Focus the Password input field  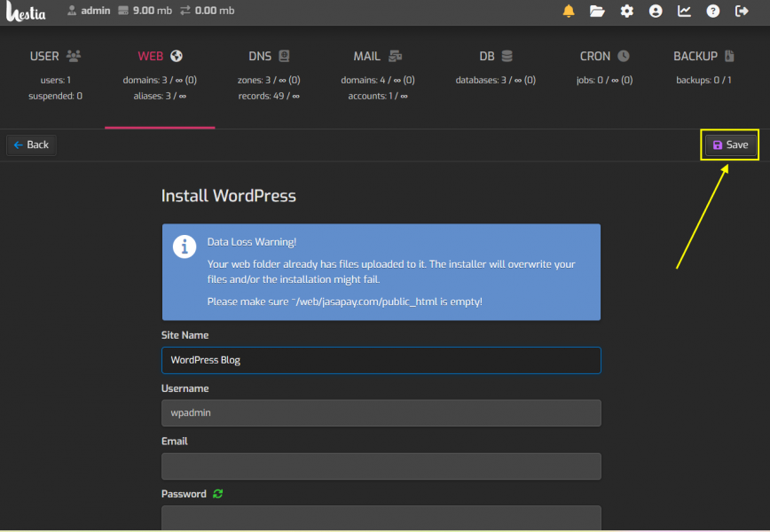click(x=381, y=518)
